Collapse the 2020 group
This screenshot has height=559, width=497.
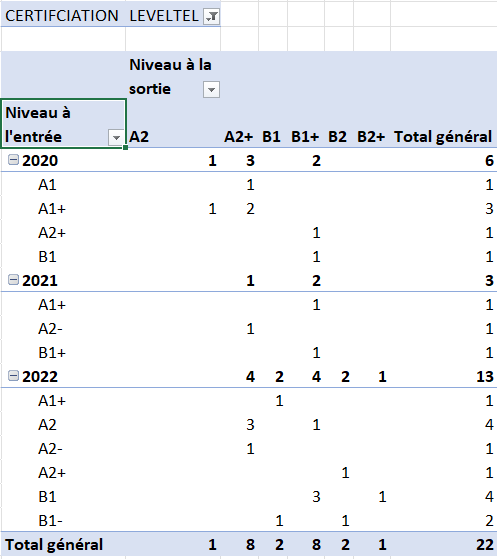click(14, 160)
